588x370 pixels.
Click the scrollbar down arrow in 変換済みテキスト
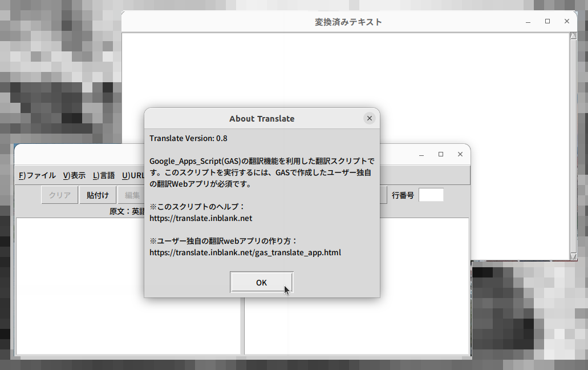click(x=573, y=256)
